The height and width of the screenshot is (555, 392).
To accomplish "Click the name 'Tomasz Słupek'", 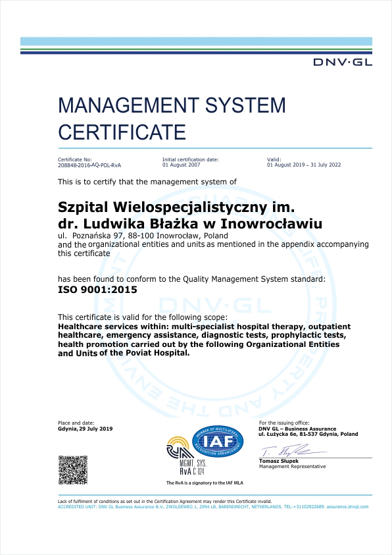I will click(278, 462).
